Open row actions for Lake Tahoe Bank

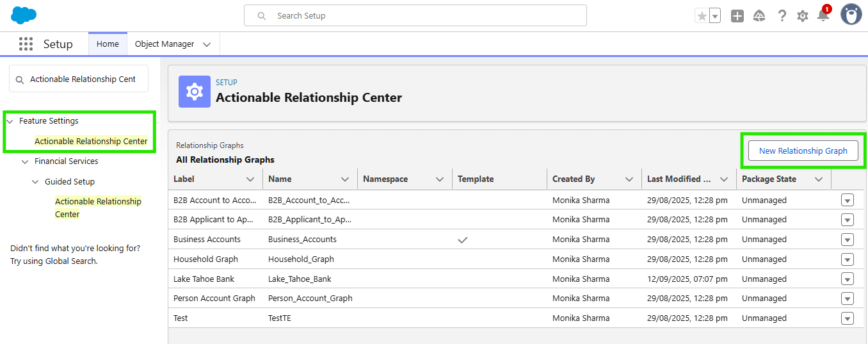(x=848, y=279)
